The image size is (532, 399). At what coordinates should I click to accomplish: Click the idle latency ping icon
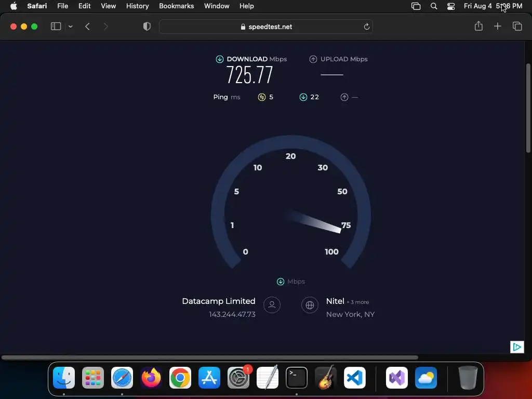[262, 97]
